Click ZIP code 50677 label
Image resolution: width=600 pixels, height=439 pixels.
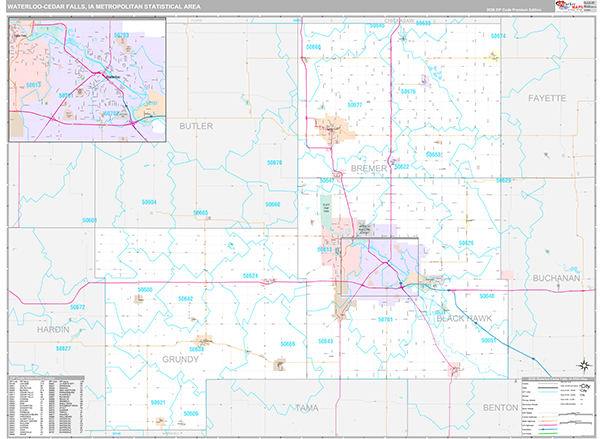pos(354,104)
